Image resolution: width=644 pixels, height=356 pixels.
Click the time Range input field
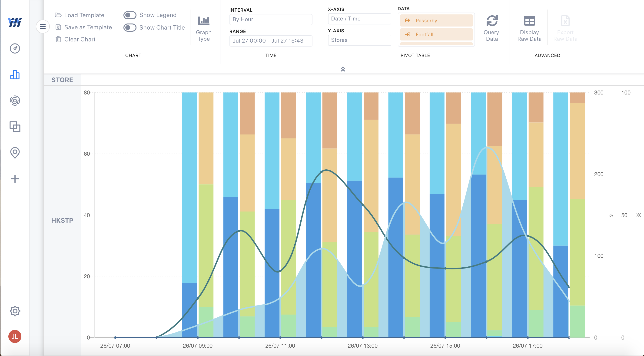pyautogui.click(x=270, y=40)
